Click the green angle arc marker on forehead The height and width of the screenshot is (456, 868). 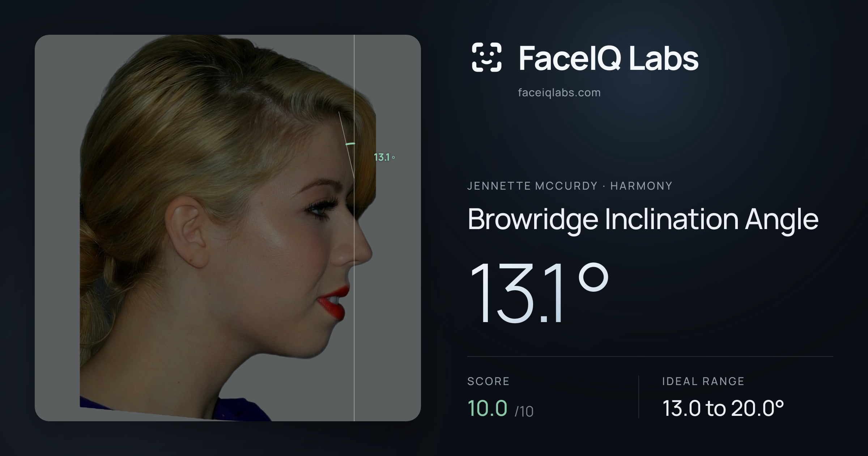click(350, 144)
